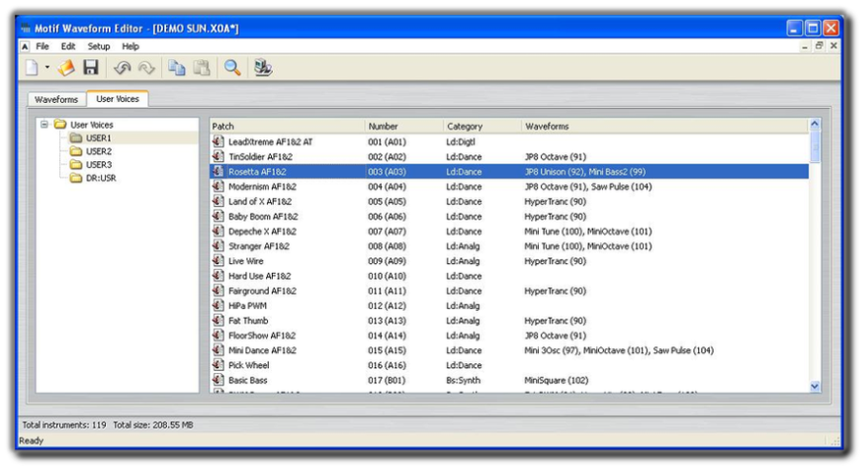This screenshot has width=868, height=474.
Task: Click the Depeche X AF1&2 patch icon
Action: [x=218, y=232]
